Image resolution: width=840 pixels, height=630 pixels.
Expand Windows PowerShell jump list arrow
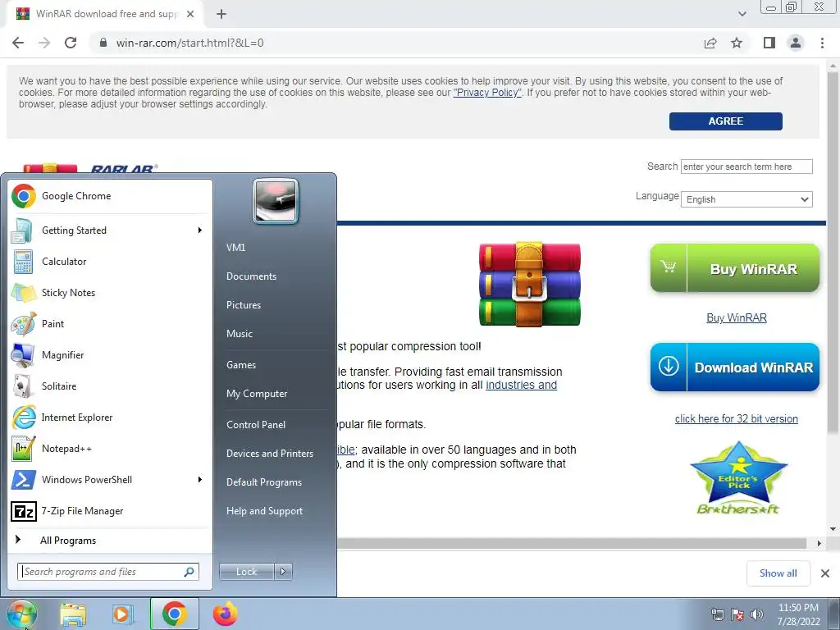(200, 479)
